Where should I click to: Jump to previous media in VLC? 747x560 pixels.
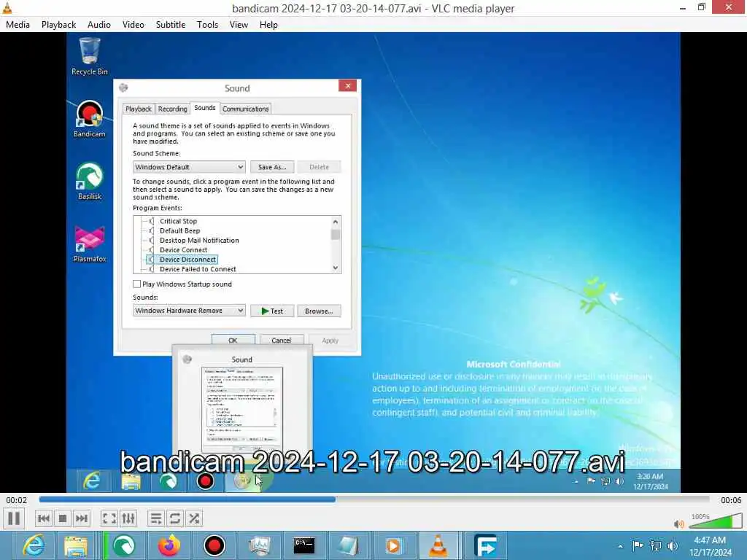click(43, 518)
